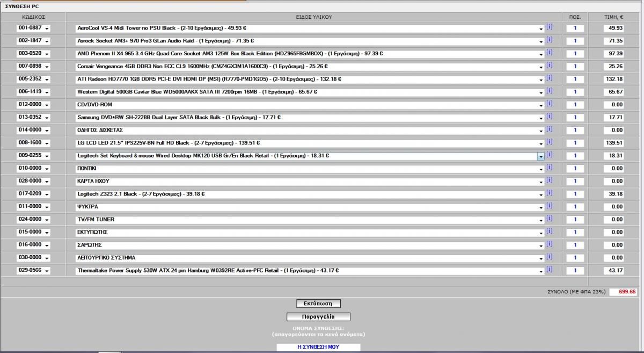Click info icon in ΚΑΡΤΑ ΗΧΟΥ row
This screenshot has width=644, height=353.
tap(549, 180)
